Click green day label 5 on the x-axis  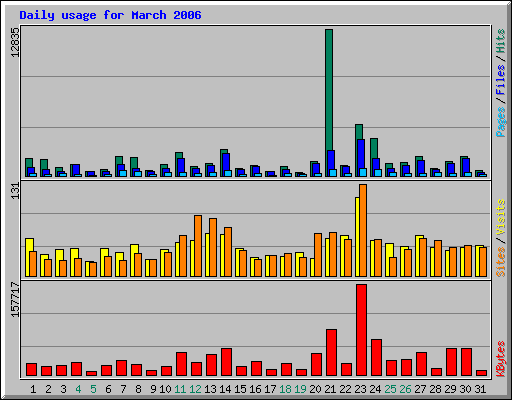coord(93,389)
